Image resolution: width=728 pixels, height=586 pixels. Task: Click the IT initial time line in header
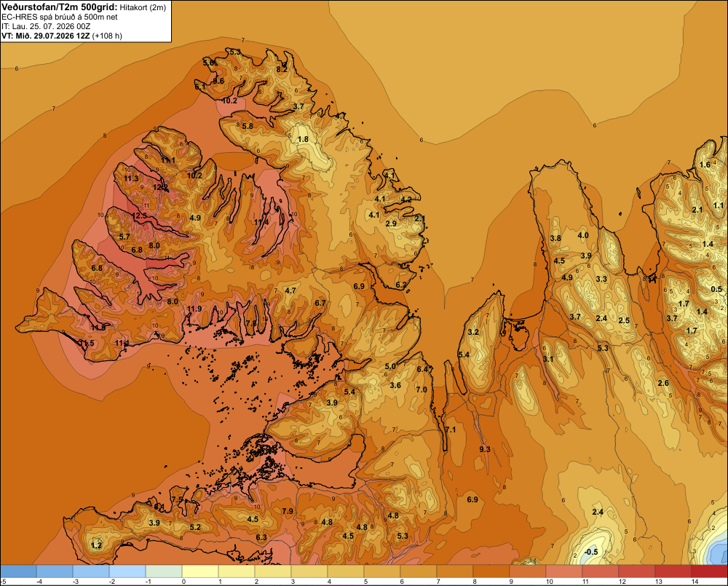(46, 26)
